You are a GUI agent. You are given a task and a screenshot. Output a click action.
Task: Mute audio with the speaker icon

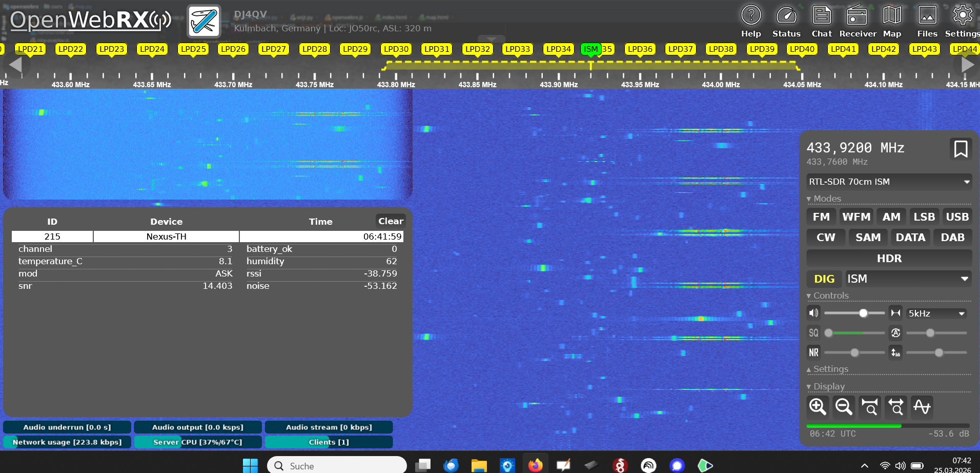coord(813,313)
